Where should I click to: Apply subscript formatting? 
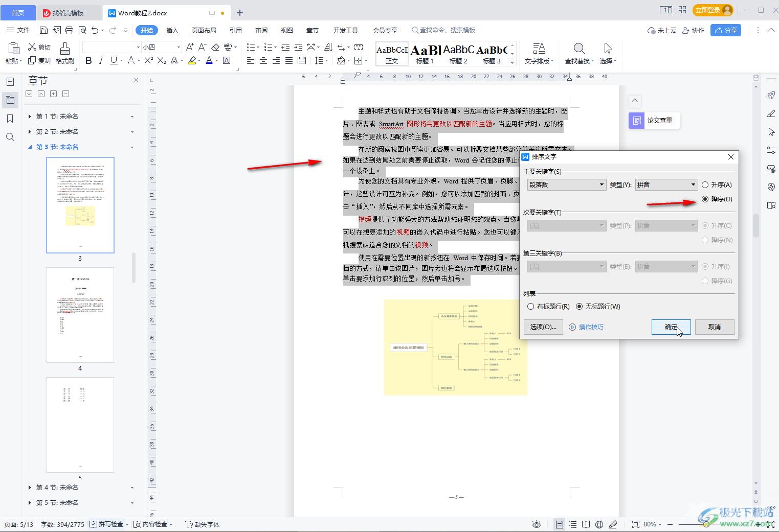(161, 60)
